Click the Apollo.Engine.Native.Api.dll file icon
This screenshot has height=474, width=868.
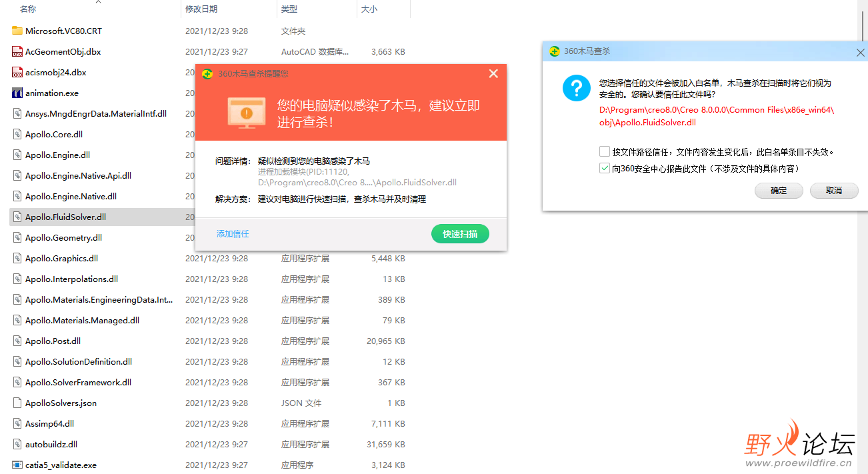coord(17,175)
